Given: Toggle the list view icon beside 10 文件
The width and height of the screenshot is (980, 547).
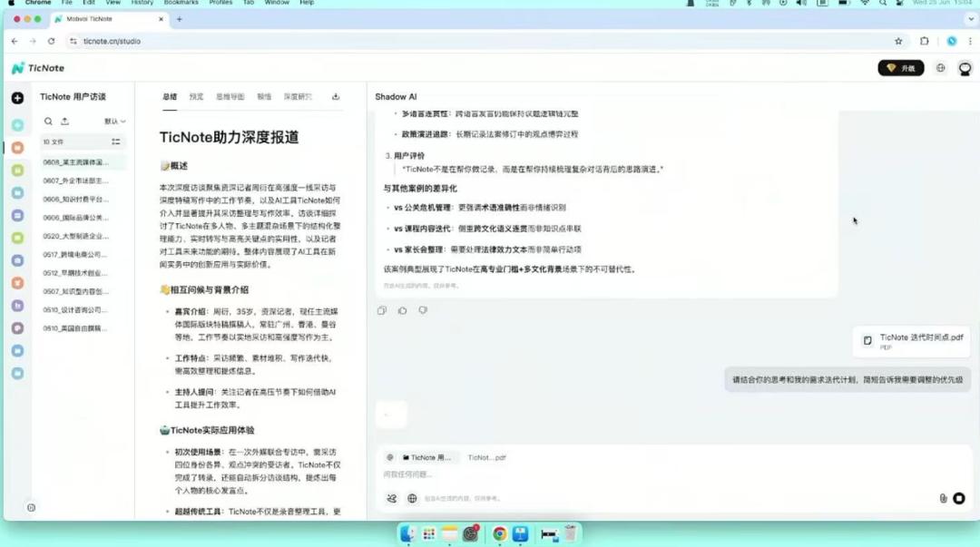Looking at the screenshot, I should click(116, 142).
